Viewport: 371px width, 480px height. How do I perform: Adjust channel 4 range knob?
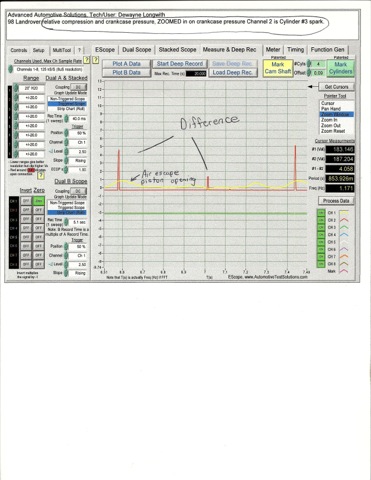[16, 117]
